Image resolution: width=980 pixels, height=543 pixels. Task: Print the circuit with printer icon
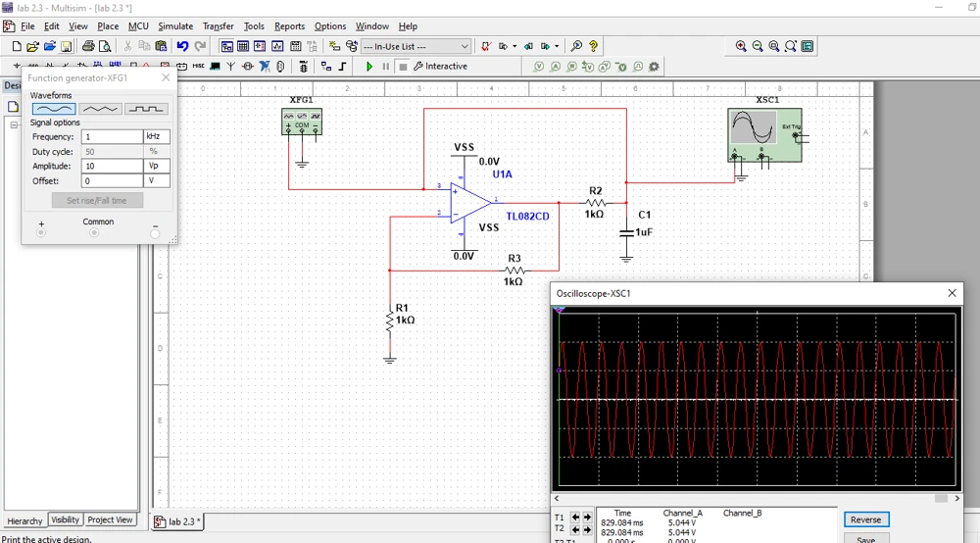(x=88, y=46)
